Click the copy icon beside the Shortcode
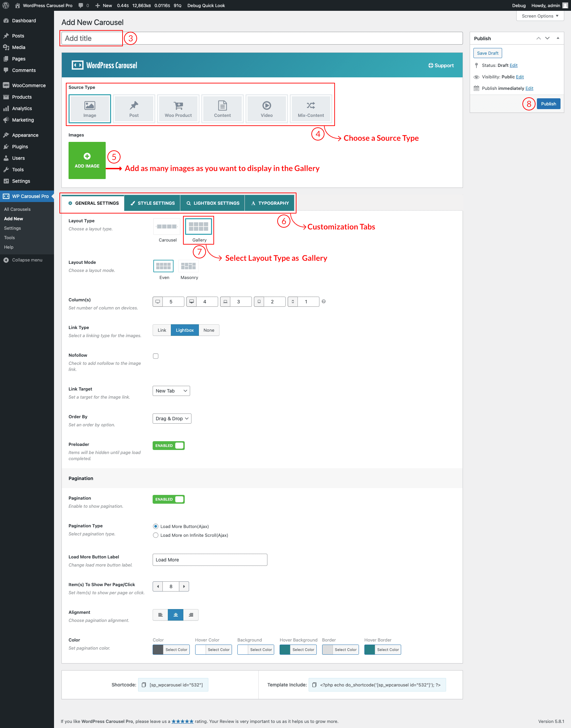The width and height of the screenshot is (571, 728). coord(144,685)
